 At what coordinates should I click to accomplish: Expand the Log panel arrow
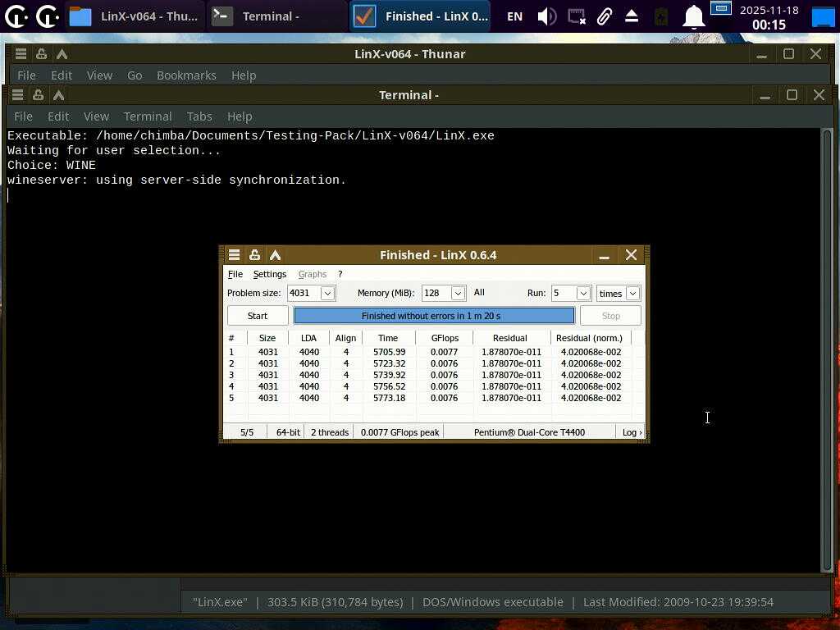pyautogui.click(x=632, y=432)
